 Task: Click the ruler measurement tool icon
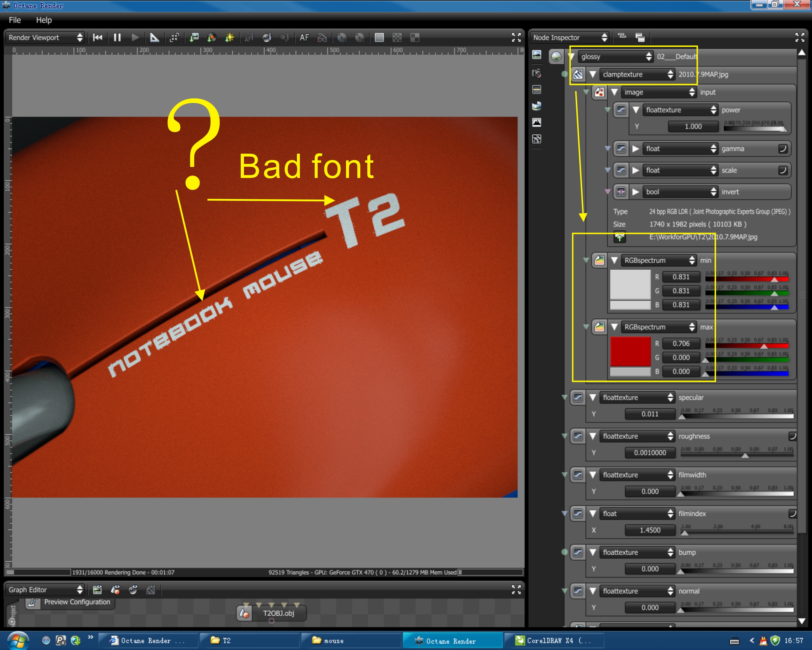tap(154, 38)
